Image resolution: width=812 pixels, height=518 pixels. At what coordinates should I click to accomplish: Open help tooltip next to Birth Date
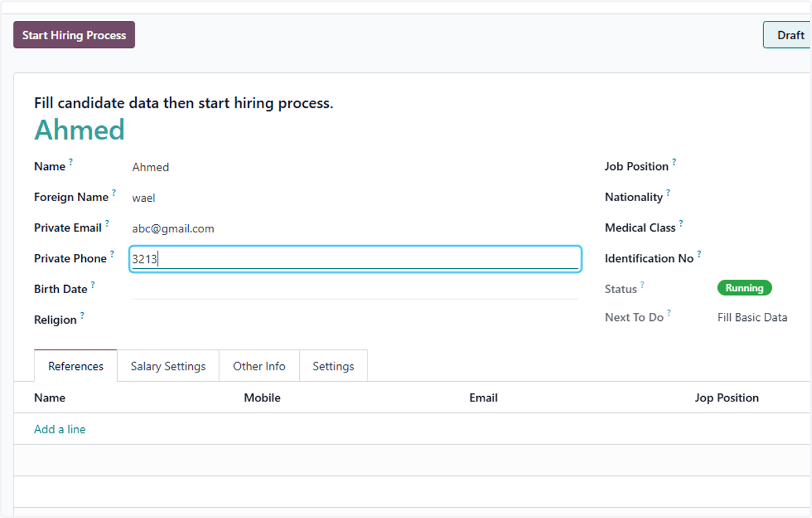tap(93, 284)
